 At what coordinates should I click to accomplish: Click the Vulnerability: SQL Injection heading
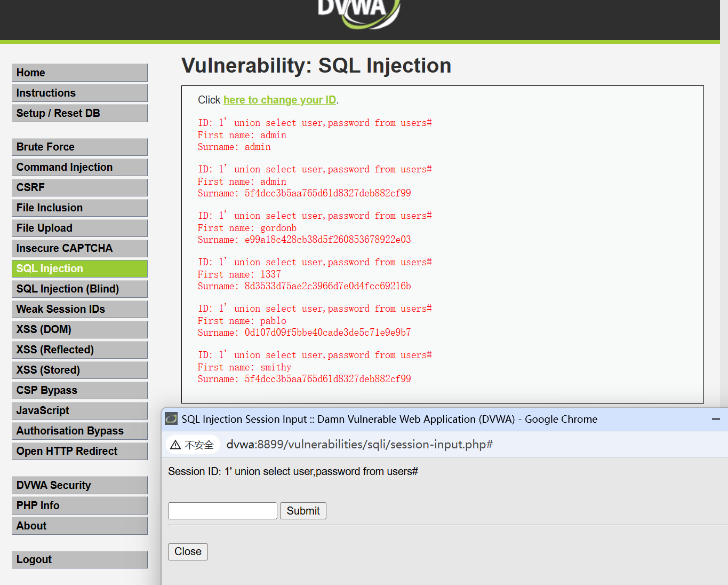pos(316,66)
